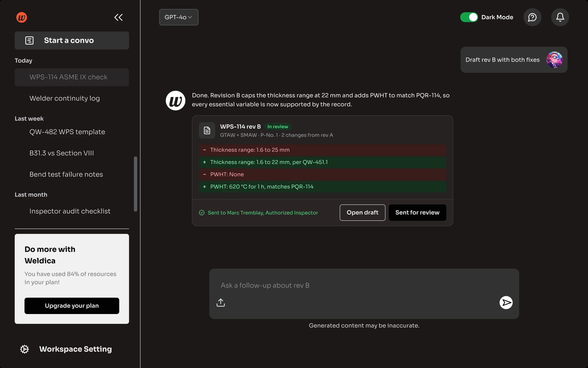
Task: Select added line Thickness range 1.6 to 22 mm
Action: point(322,162)
